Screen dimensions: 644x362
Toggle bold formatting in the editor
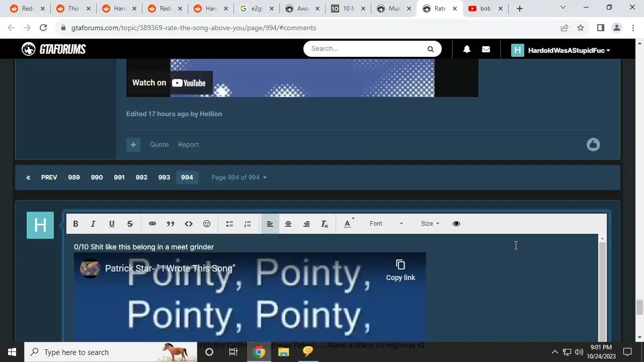(75, 224)
